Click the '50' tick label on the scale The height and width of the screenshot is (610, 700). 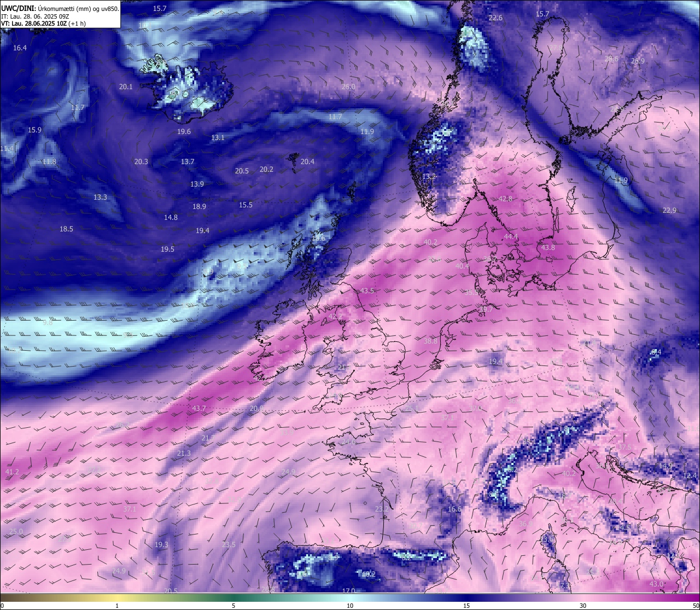point(696,606)
